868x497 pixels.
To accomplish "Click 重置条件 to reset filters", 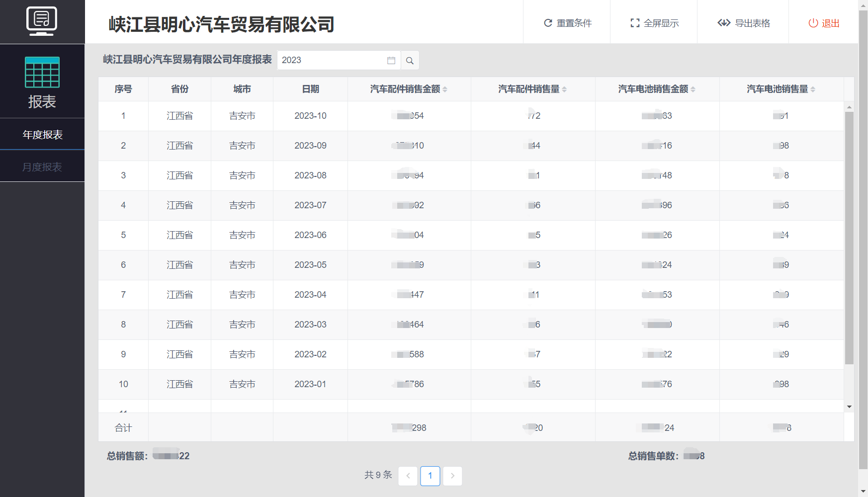I will pyautogui.click(x=567, y=23).
